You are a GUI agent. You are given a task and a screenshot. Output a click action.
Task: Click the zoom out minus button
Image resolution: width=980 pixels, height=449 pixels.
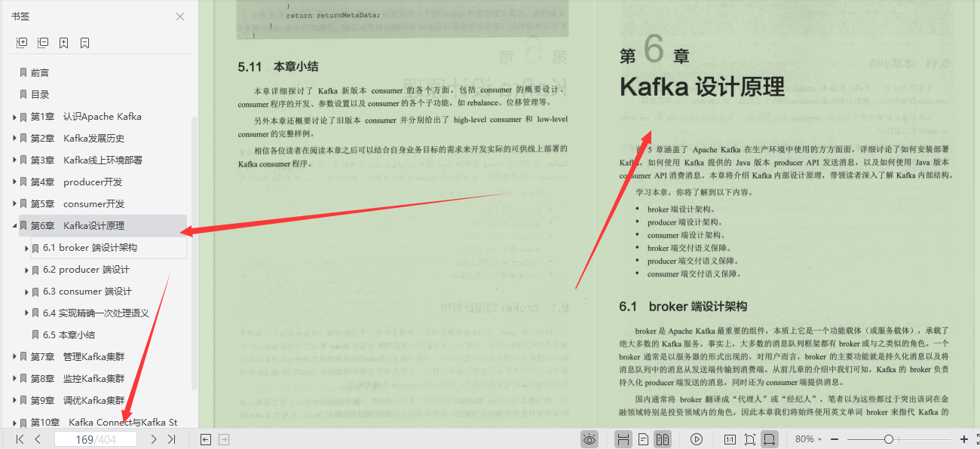point(835,439)
